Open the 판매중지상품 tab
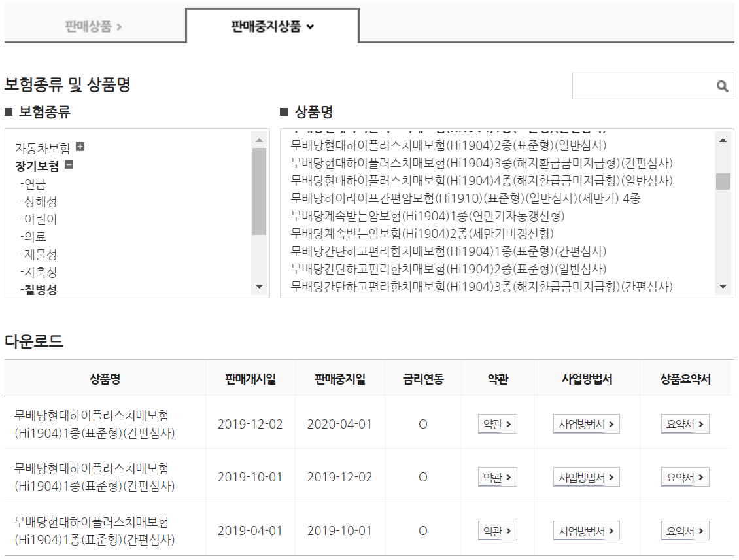Viewport: 739px width, 560px height. click(x=273, y=26)
